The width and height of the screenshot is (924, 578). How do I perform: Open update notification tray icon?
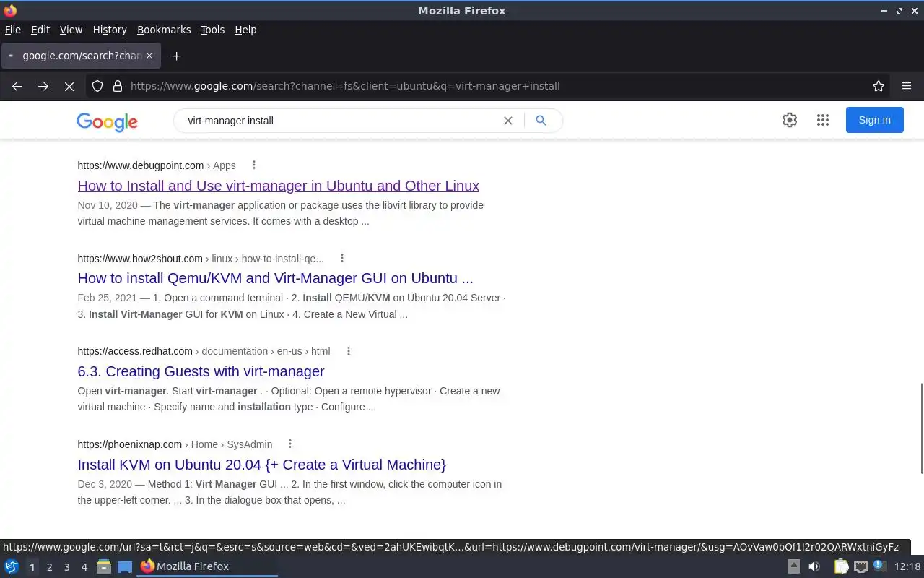click(879, 566)
